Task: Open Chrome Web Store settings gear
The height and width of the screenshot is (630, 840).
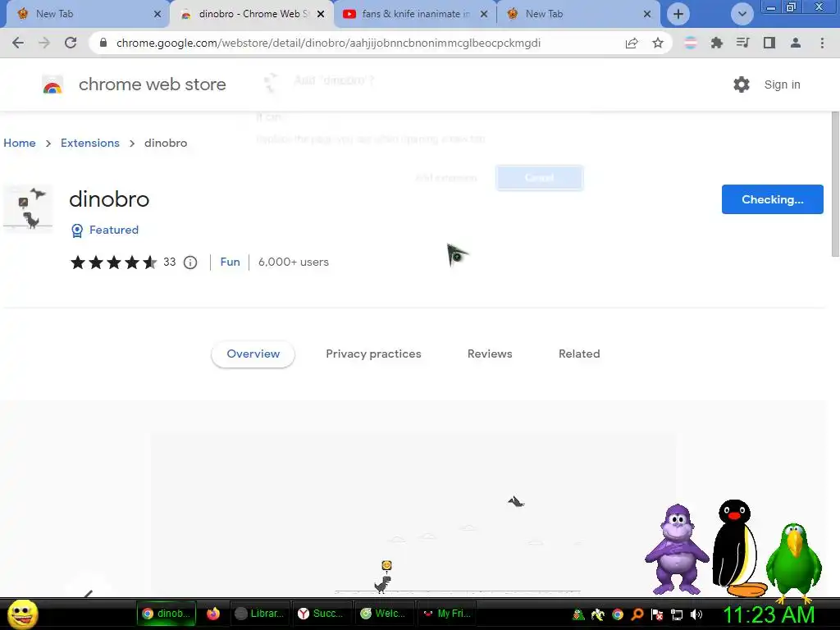Action: coord(742,84)
